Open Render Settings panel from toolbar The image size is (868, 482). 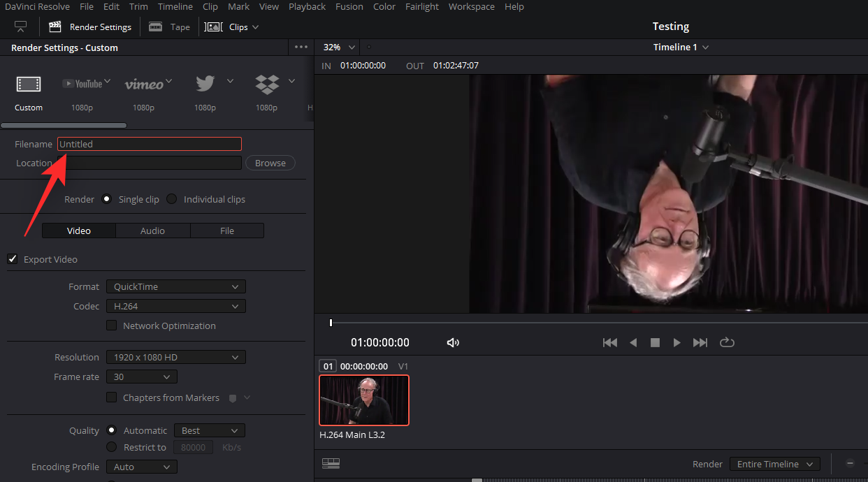[89, 27]
